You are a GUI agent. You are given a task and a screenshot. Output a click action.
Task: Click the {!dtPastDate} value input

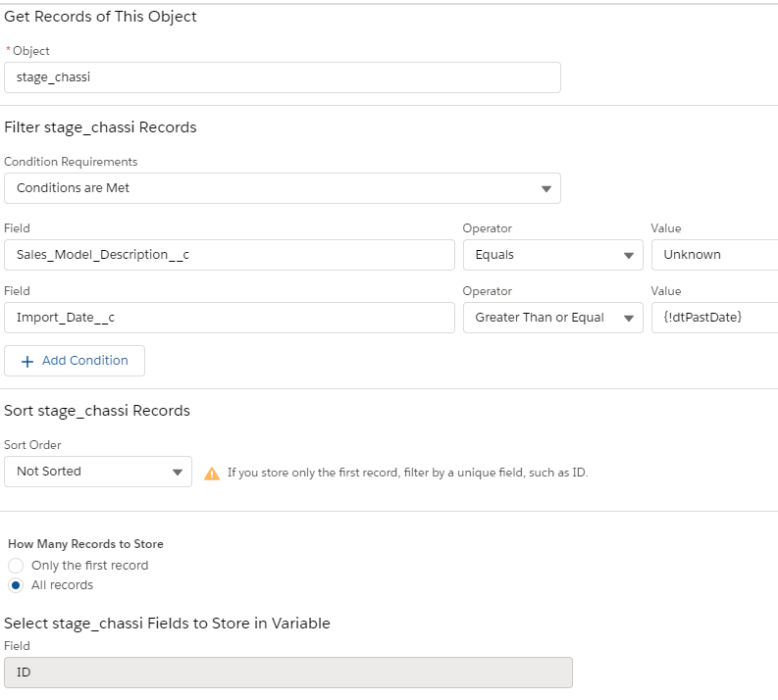pyautogui.click(x=714, y=318)
